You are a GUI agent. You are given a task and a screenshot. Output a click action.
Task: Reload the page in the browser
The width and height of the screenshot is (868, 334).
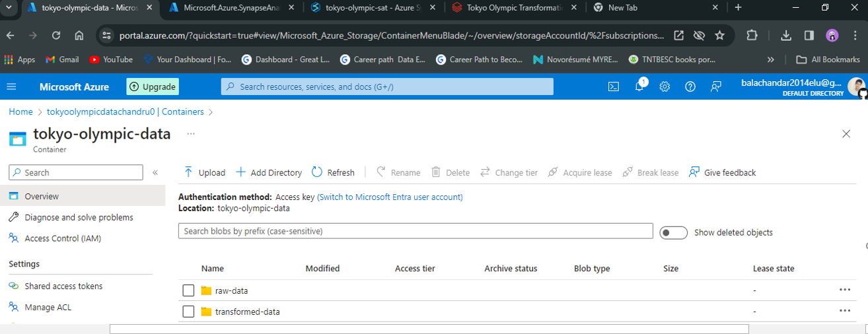pyautogui.click(x=56, y=36)
